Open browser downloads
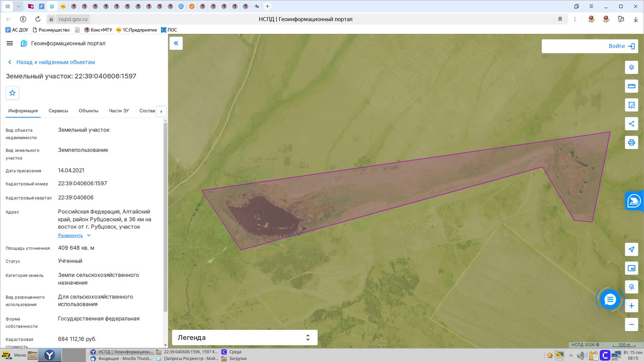644x362 pixels. point(635,19)
